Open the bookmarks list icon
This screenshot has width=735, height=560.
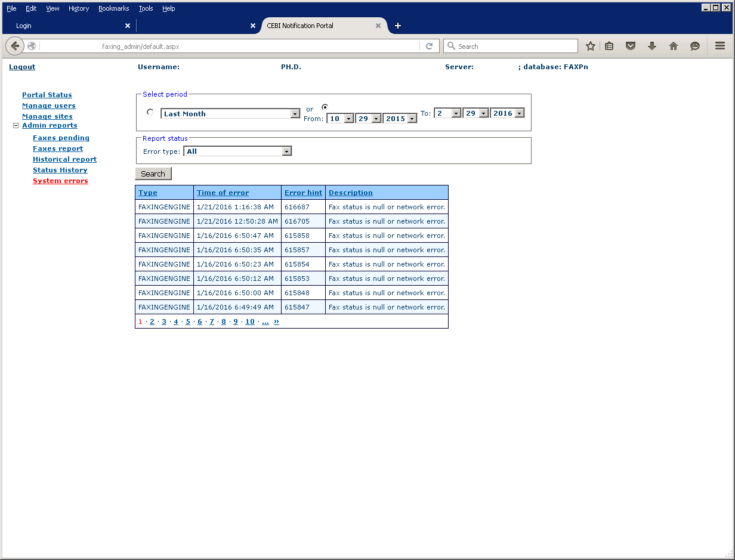pos(609,46)
